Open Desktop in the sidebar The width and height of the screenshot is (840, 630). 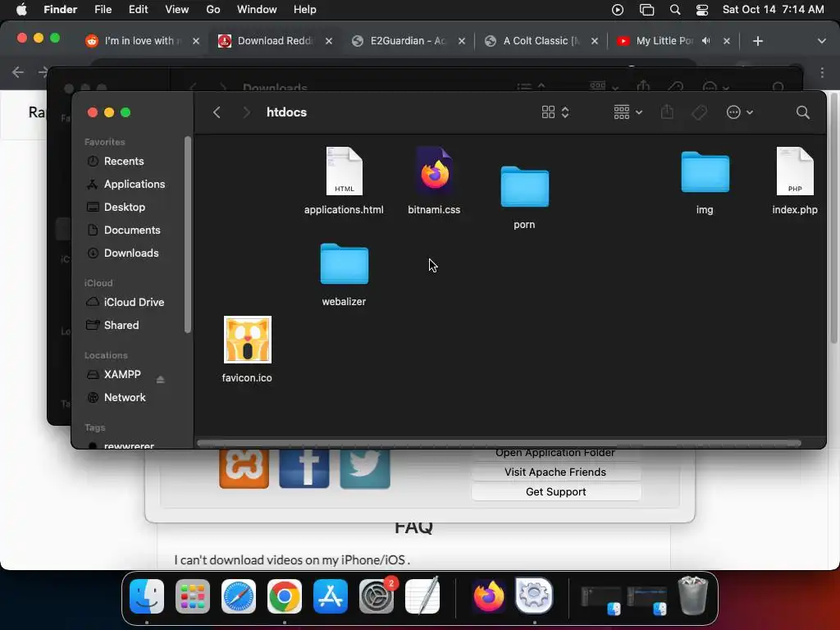125,208
